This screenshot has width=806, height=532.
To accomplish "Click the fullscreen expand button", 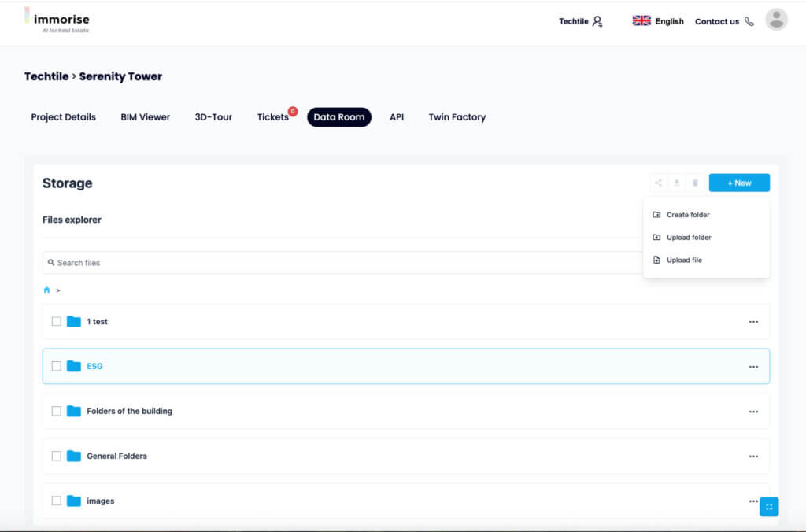I will click(769, 507).
